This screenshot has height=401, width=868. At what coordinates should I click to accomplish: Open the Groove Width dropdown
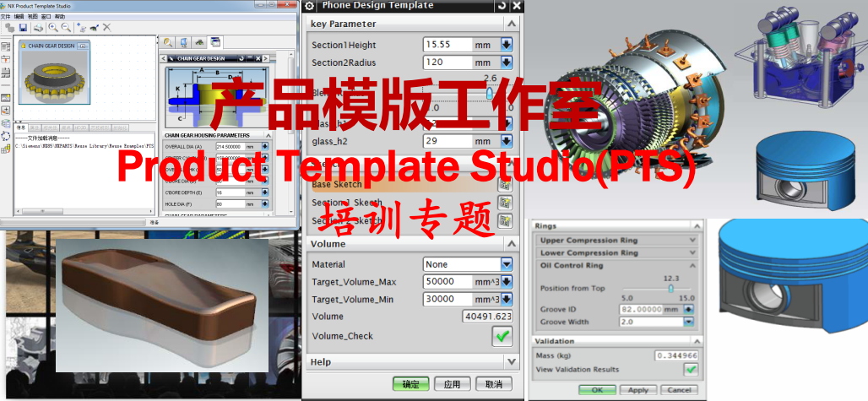(689, 322)
